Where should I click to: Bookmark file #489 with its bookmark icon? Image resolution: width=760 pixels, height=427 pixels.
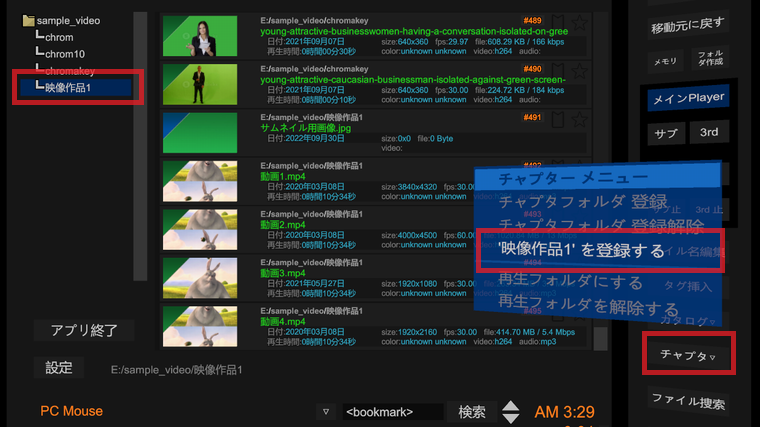(x=557, y=22)
